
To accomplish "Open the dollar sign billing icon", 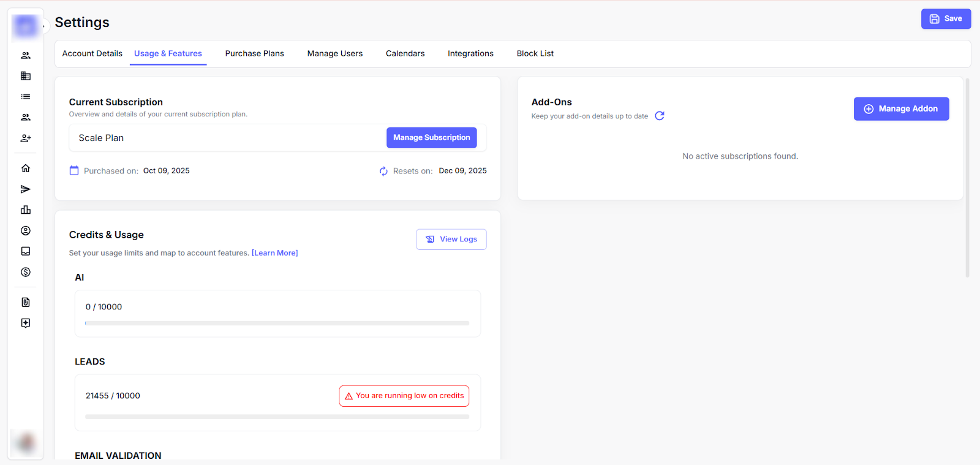I will click(x=26, y=272).
